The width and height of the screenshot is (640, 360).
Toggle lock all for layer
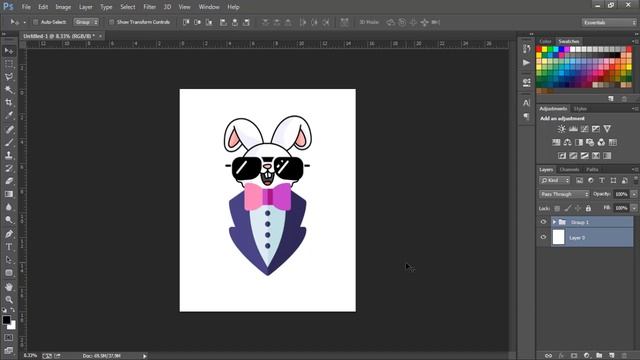(x=588, y=209)
